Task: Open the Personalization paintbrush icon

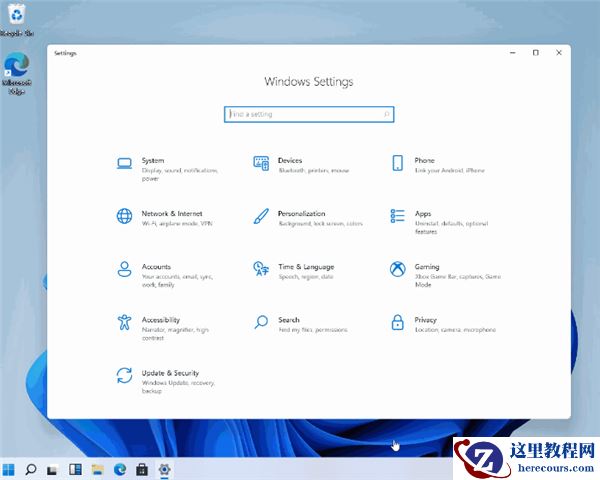Action: tap(261, 216)
